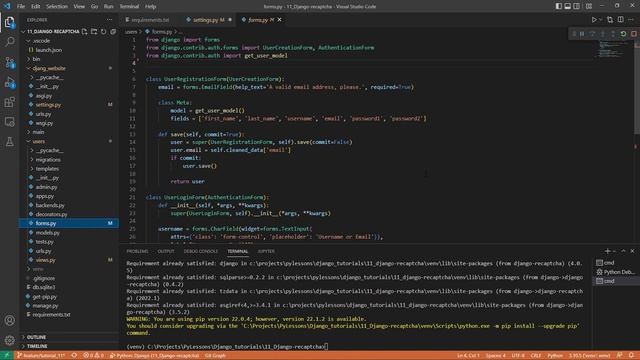
Task: Click New File icon in explorer header
Action: [84, 31]
